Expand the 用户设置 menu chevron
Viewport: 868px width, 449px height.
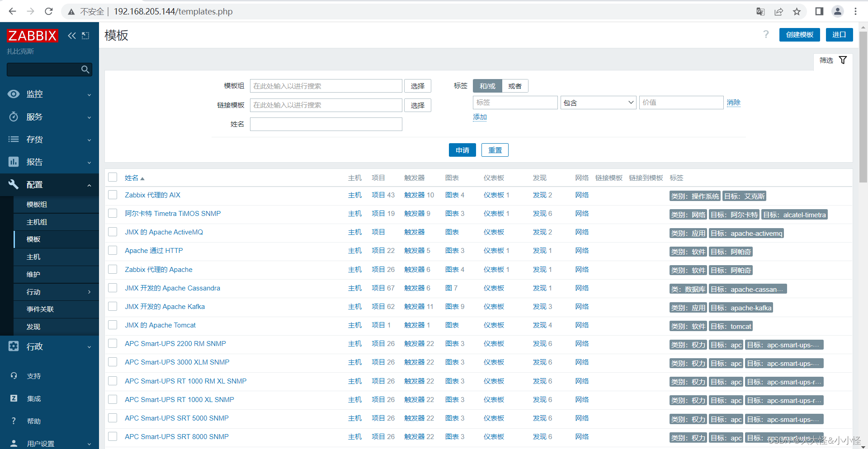(89, 444)
